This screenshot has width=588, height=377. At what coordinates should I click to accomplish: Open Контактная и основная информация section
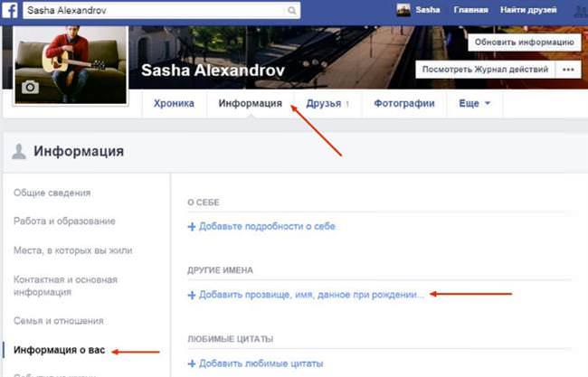[x=66, y=286]
